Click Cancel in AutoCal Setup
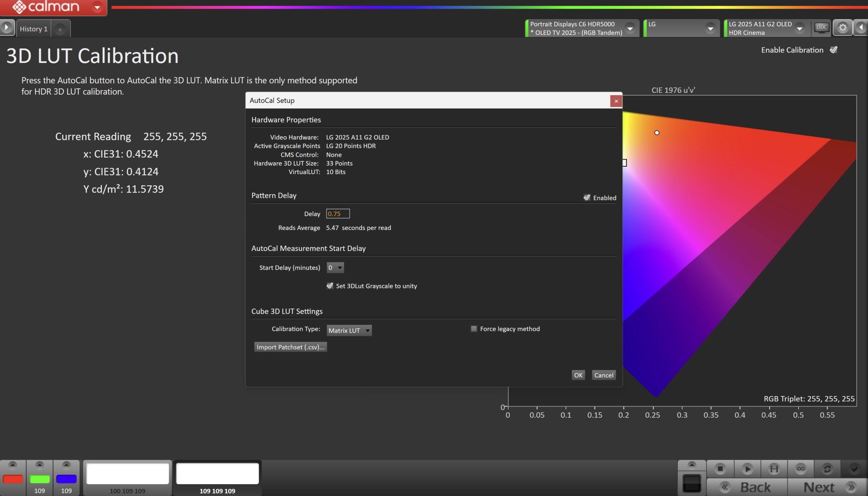The height and width of the screenshot is (496, 868). [604, 375]
